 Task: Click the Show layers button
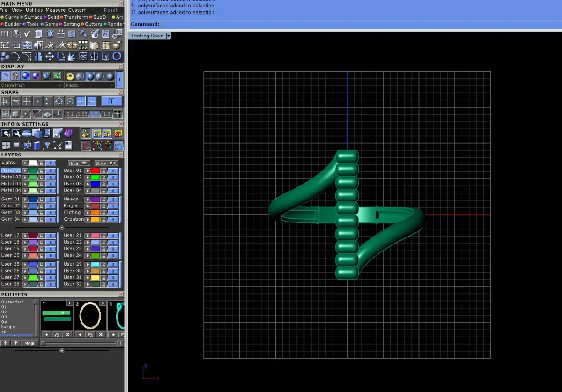(106, 163)
